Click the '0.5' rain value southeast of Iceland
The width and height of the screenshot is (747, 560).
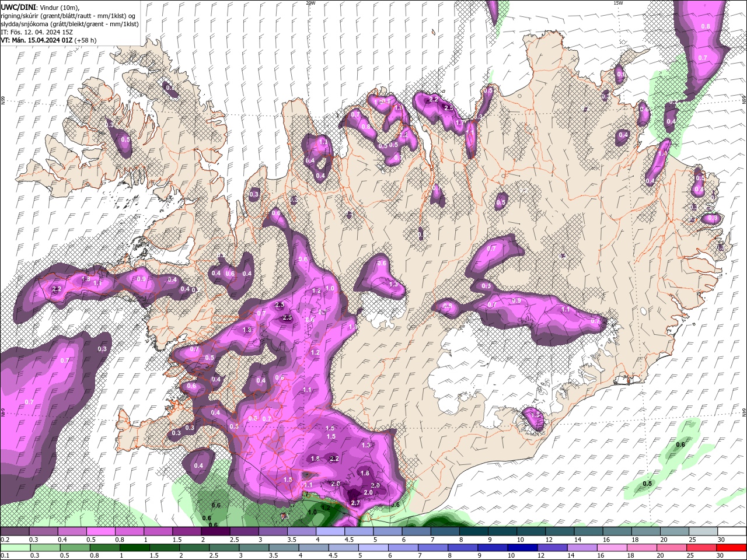click(x=647, y=484)
